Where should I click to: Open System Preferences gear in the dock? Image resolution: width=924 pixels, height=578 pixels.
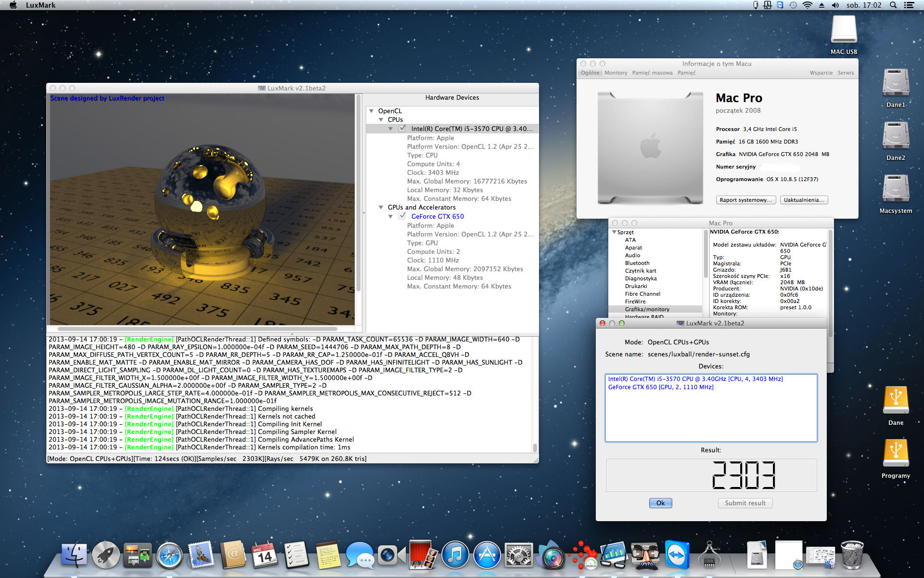pyautogui.click(x=518, y=555)
